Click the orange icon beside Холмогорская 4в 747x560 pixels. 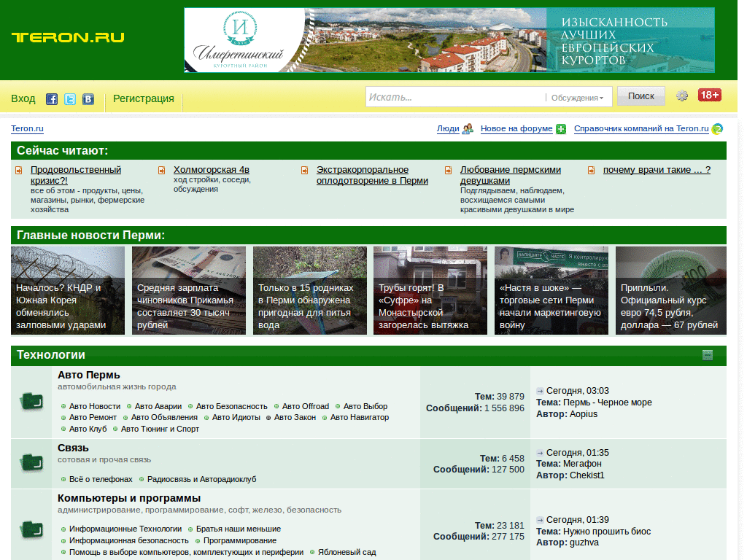tap(161, 170)
